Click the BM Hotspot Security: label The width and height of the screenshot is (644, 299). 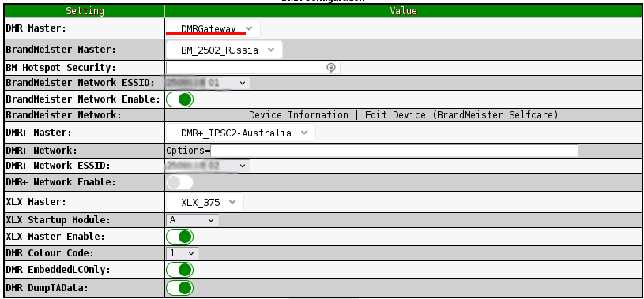pyautogui.click(x=61, y=67)
